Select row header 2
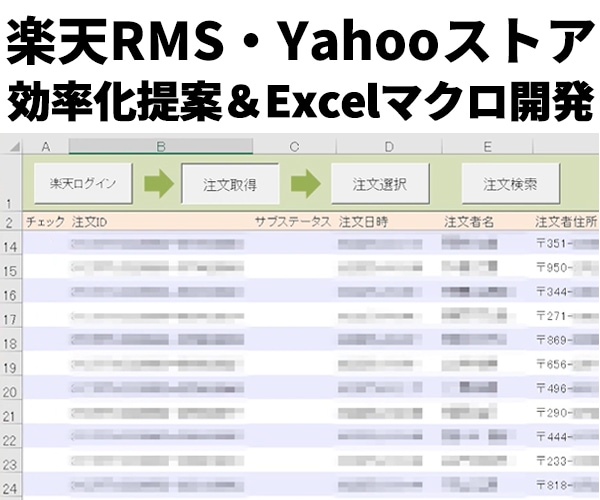600x500 pixels. [11, 222]
